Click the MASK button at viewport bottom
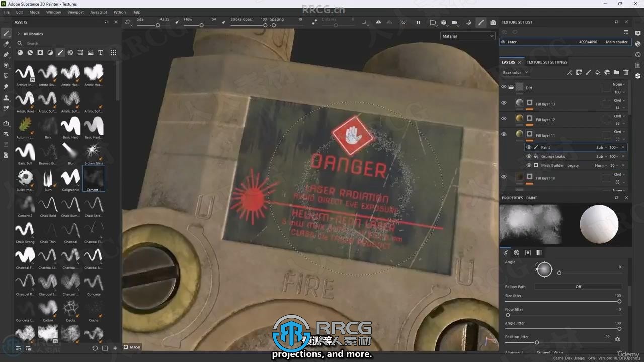This screenshot has height=362, width=644. pos(132,347)
